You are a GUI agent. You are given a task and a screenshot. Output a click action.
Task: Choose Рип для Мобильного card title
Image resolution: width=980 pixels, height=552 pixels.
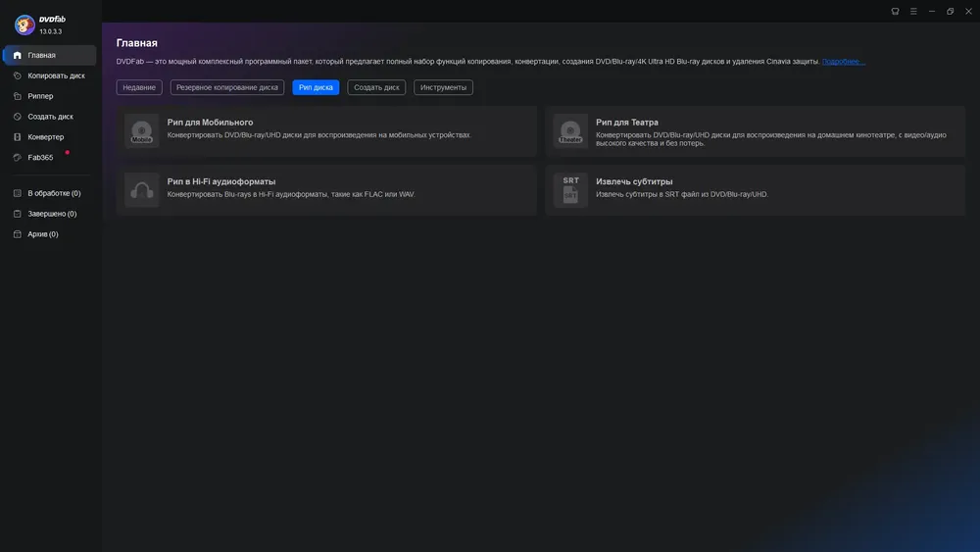[x=210, y=123]
